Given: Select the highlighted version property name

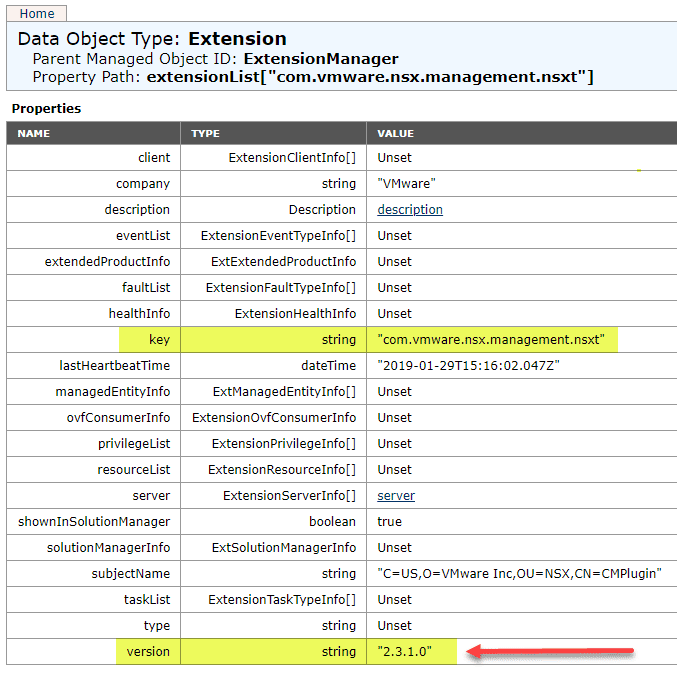Looking at the screenshot, I should 148,651.
